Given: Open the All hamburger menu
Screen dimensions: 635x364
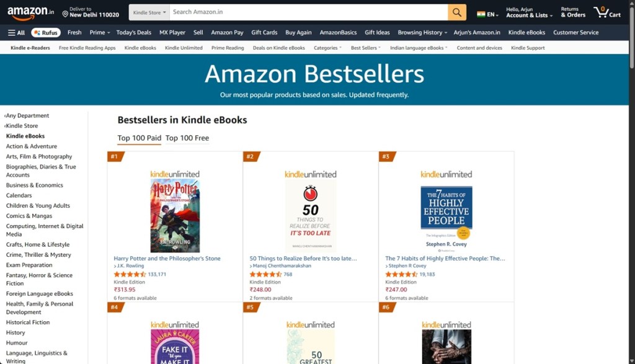Looking at the screenshot, I should click(x=16, y=32).
